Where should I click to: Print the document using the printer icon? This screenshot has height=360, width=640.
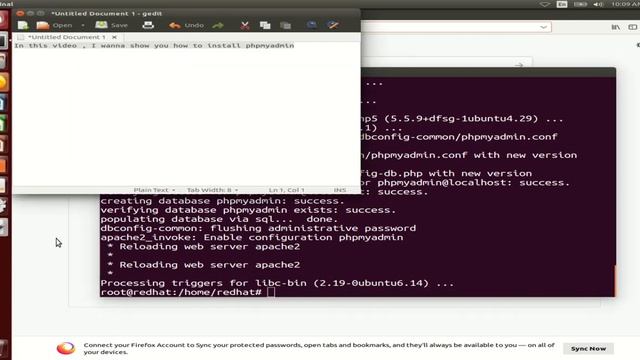pos(148,25)
